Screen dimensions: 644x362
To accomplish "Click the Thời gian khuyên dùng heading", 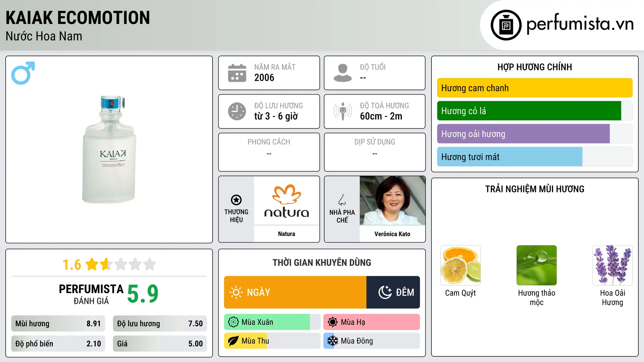I will pyautogui.click(x=322, y=262).
